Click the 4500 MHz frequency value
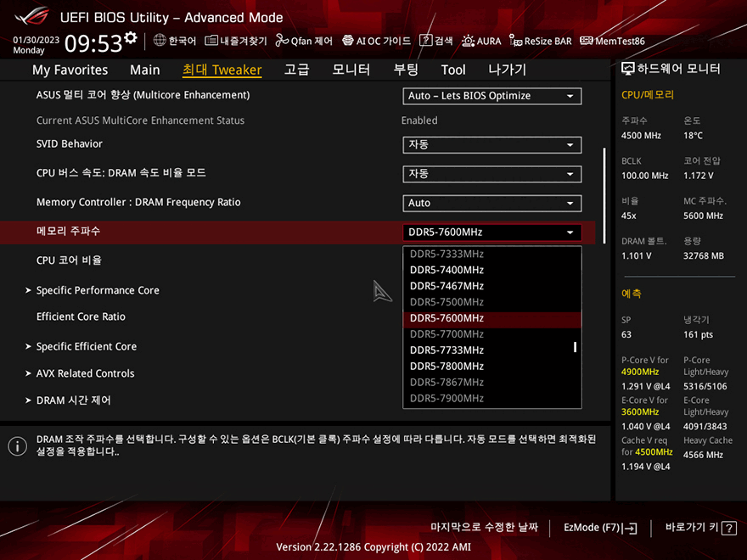The width and height of the screenshot is (747, 560). click(x=641, y=136)
